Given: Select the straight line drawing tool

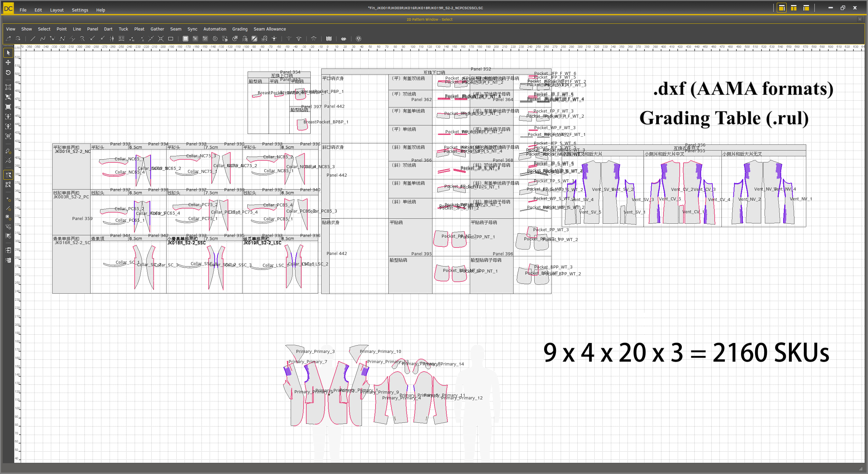Looking at the screenshot, I should pos(33,39).
